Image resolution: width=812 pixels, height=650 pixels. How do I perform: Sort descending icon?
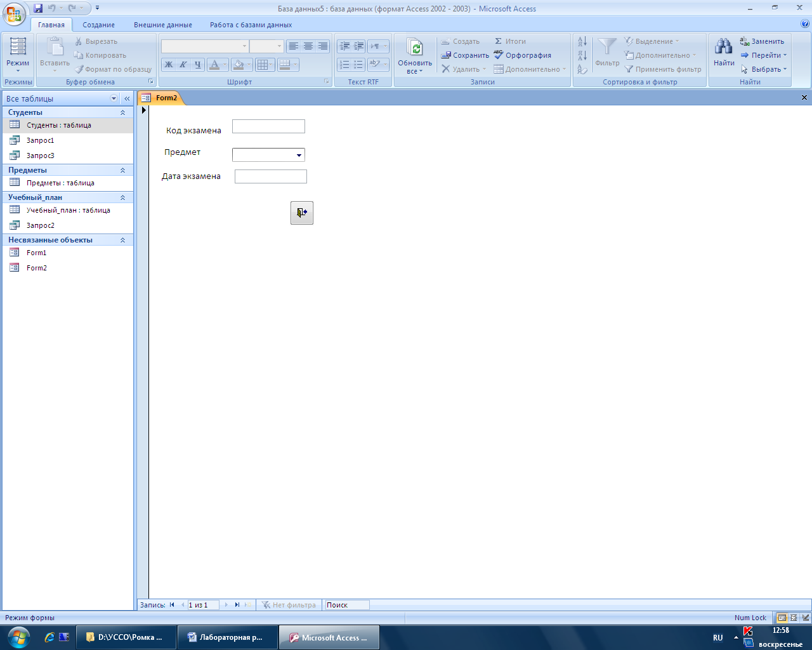582,56
